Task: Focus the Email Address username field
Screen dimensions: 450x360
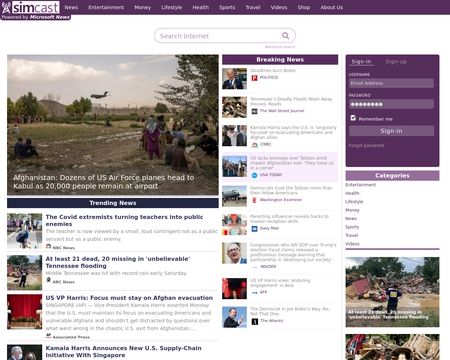Action: [391, 83]
